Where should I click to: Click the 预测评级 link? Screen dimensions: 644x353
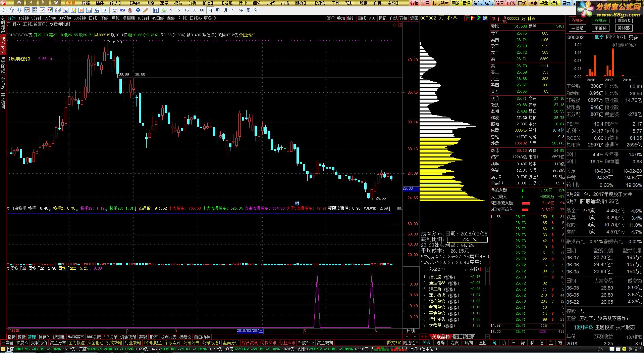click(584, 327)
